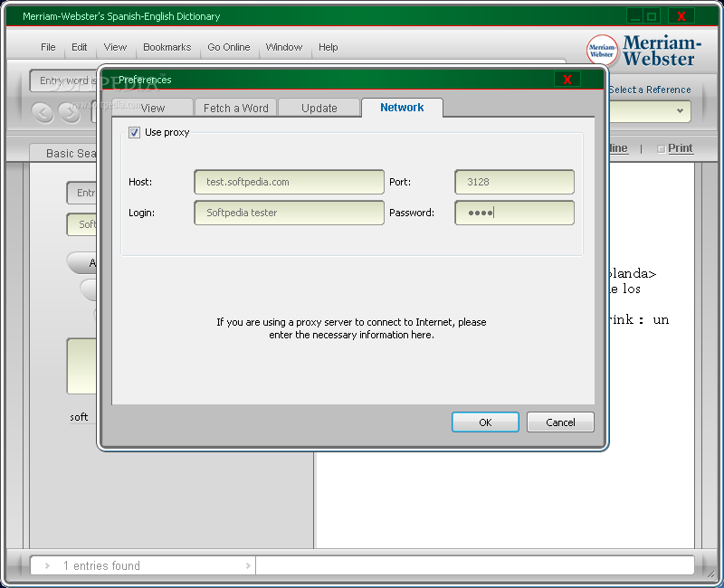Image resolution: width=724 pixels, height=588 pixels.
Task: Select the 'soft' result entry
Action: [79, 417]
